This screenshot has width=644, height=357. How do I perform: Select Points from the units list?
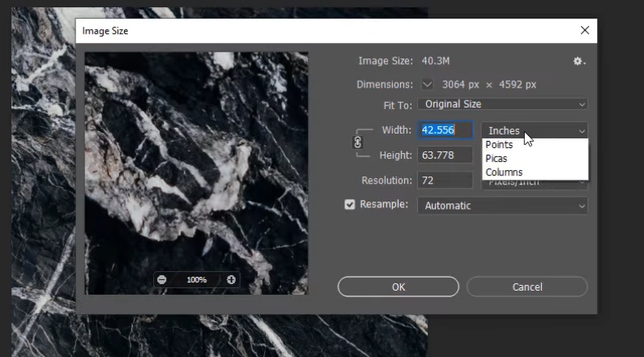(x=500, y=145)
